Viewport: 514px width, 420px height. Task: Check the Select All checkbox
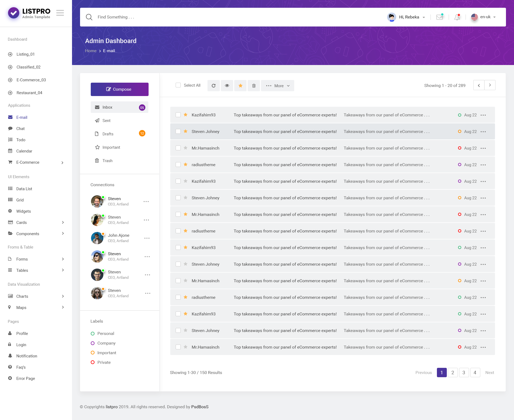click(178, 85)
